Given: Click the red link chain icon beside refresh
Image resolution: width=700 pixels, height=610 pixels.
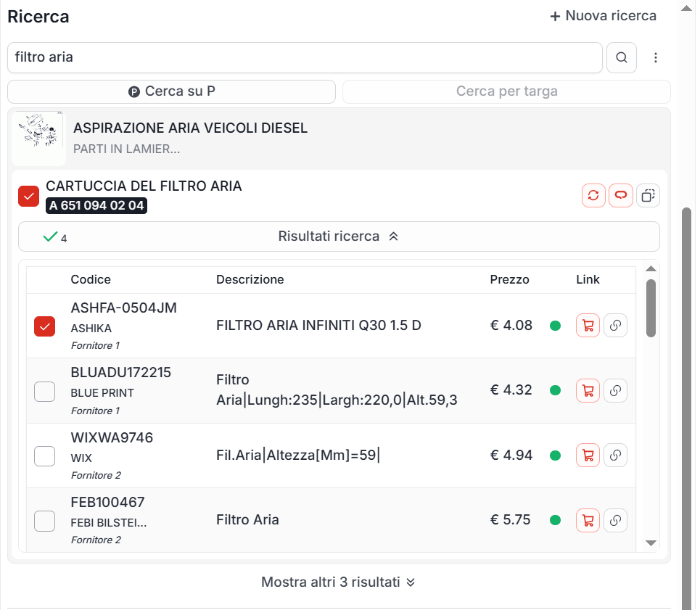Looking at the screenshot, I should click(621, 195).
